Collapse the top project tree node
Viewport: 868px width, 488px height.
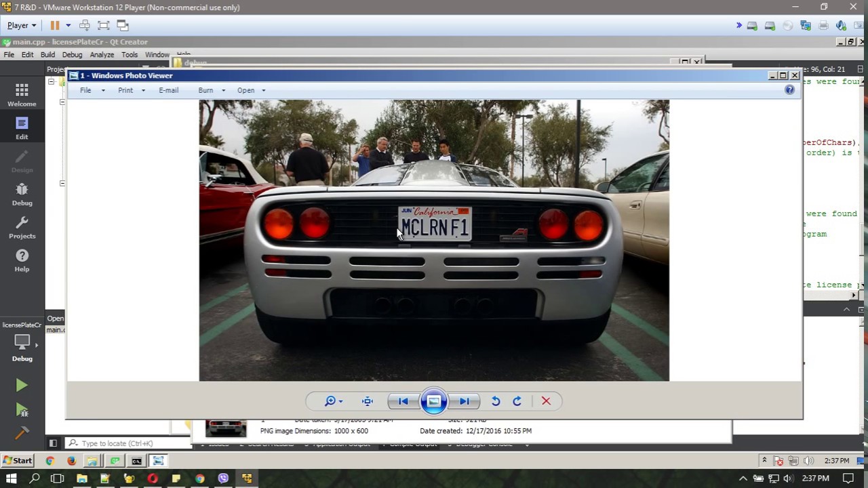pos(51,81)
